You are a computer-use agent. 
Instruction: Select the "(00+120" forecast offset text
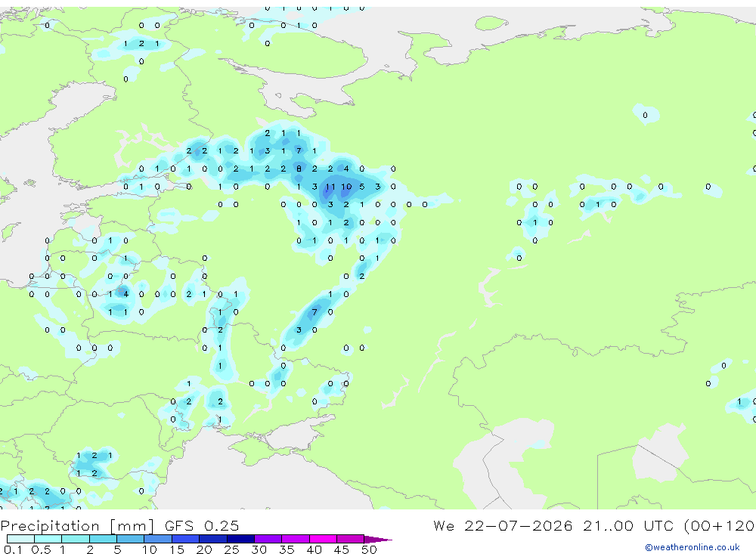tap(720, 525)
